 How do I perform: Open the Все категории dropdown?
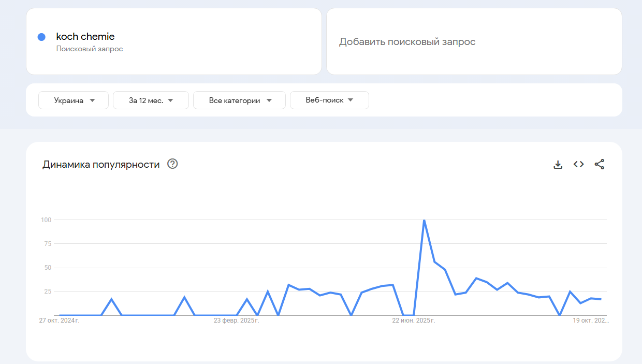click(x=239, y=100)
